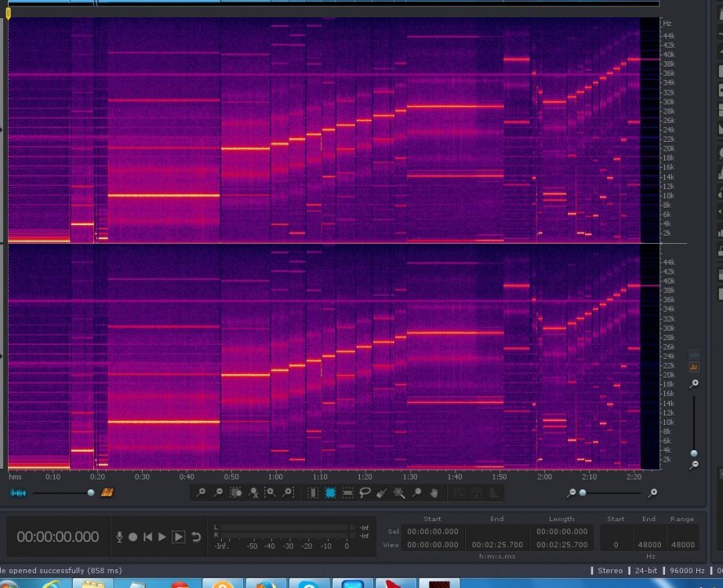Click the 1:00 mark on the timeline ruler
This screenshot has height=588, width=723.
pos(276,477)
